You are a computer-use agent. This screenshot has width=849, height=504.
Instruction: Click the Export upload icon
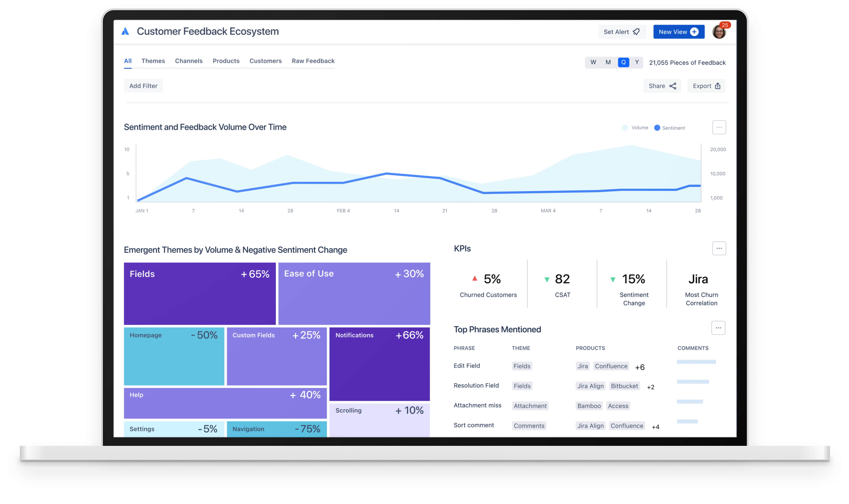tap(717, 86)
